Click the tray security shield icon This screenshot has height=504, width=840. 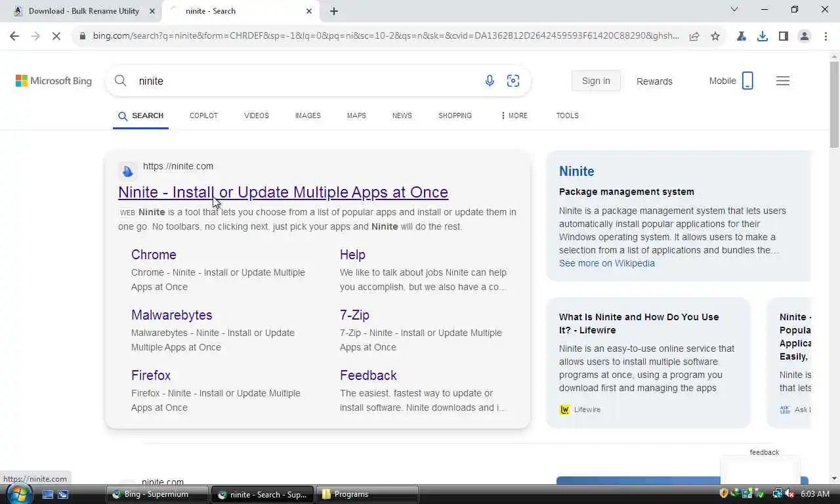click(724, 493)
